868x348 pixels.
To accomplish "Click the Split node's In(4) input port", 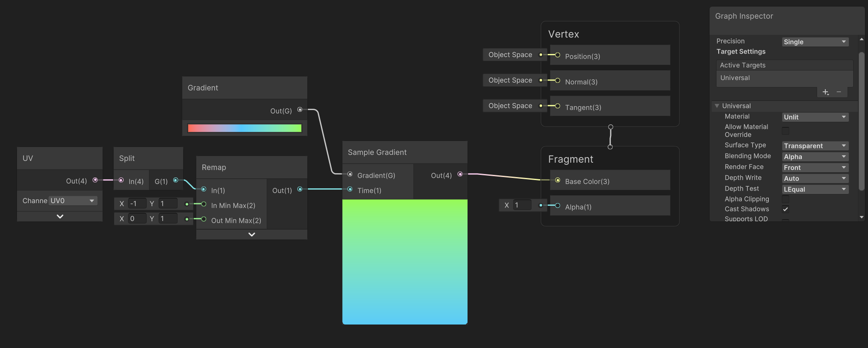I will [121, 180].
